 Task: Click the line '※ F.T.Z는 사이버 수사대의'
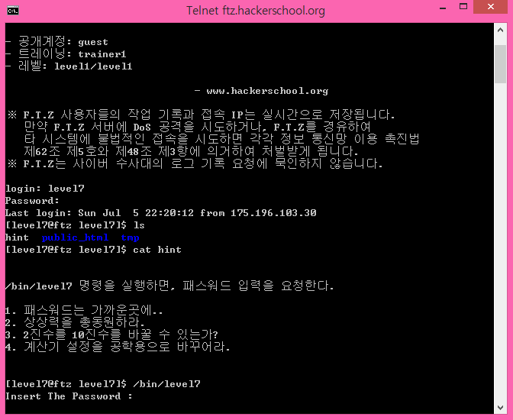click(x=195, y=163)
